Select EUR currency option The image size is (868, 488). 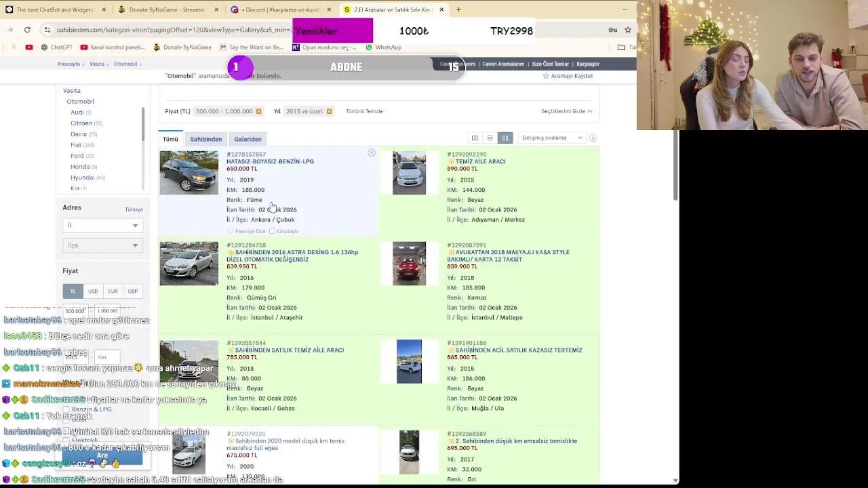[x=113, y=291]
